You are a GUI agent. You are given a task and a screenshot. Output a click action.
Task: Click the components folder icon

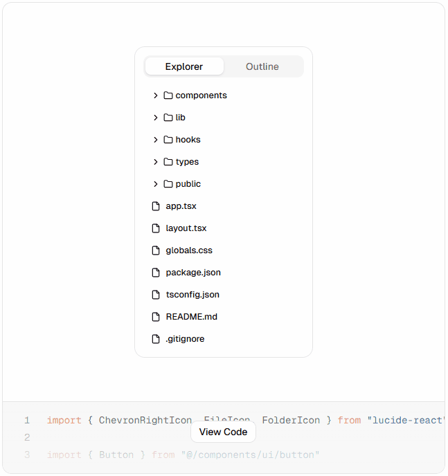point(168,95)
